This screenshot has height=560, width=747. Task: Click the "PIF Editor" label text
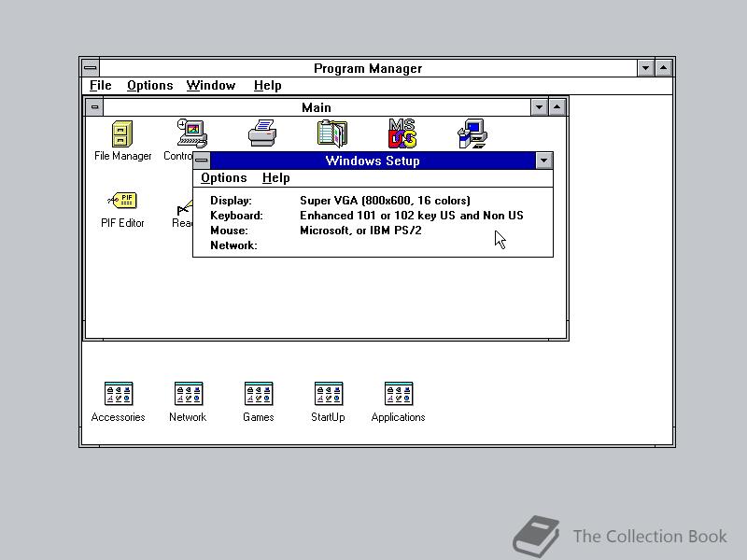[x=122, y=223]
